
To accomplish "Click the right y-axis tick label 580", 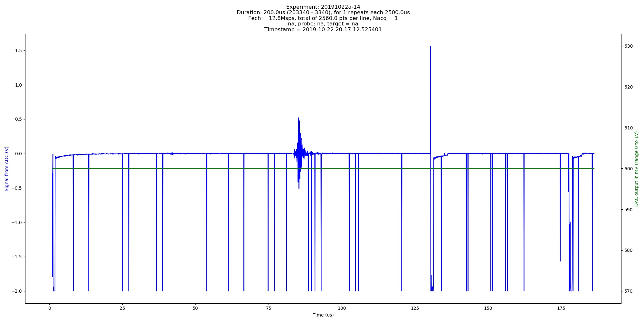I will click(629, 250).
